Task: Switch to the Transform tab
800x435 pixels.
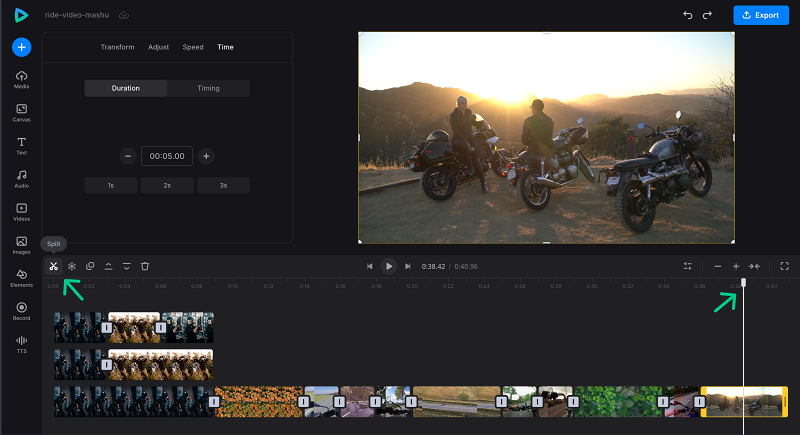Action: click(x=117, y=47)
